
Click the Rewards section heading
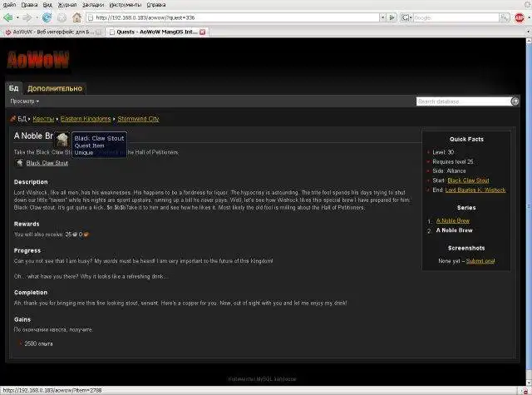click(27, 224)
